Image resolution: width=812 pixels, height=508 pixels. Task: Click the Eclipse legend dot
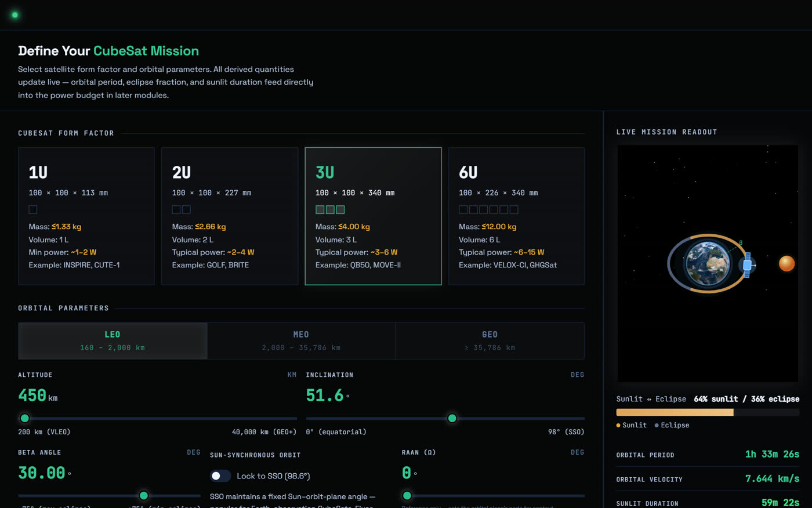pos(657,425)
